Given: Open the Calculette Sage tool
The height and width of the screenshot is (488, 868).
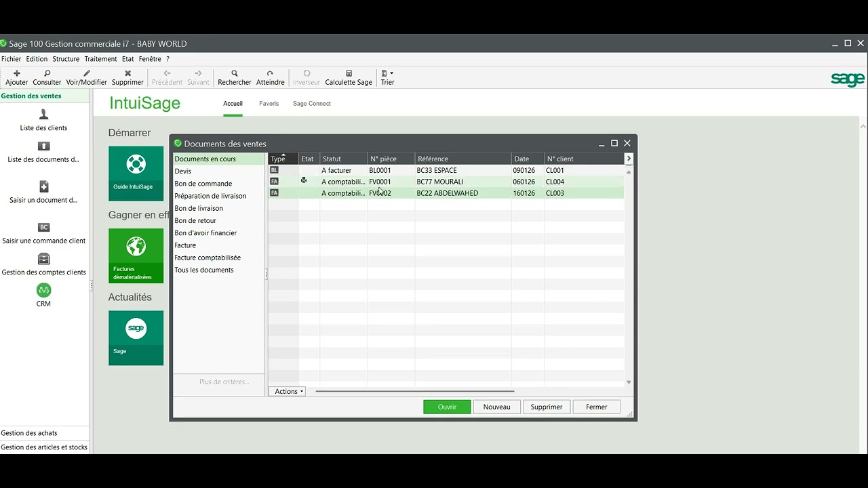Looking at the screenshot, I should coord(349,77).
